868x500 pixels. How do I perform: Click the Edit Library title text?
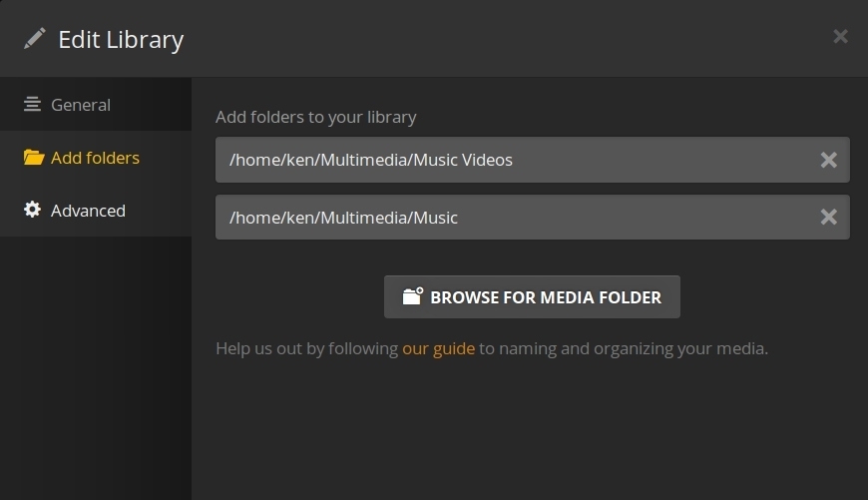(121, 40)
